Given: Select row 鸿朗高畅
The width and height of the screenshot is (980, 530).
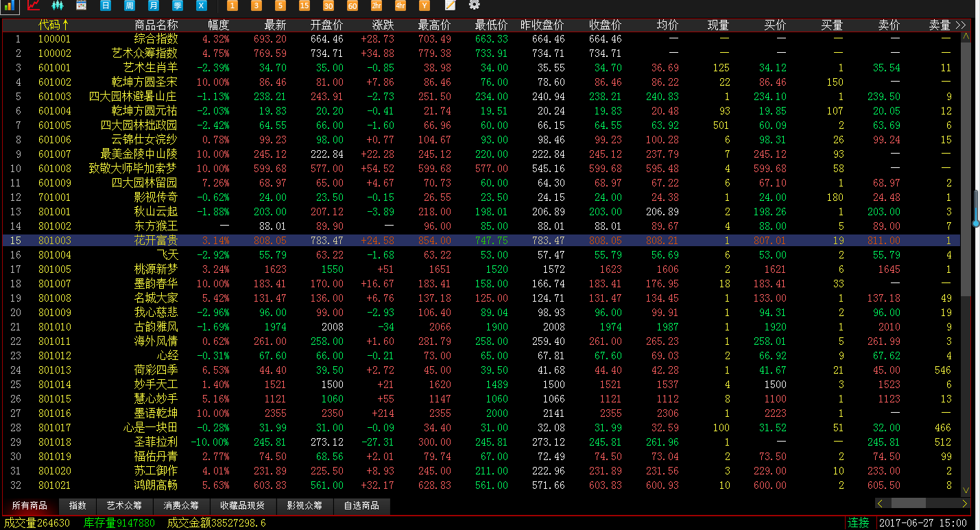Looking at the screenshot, I should [481, 485].
